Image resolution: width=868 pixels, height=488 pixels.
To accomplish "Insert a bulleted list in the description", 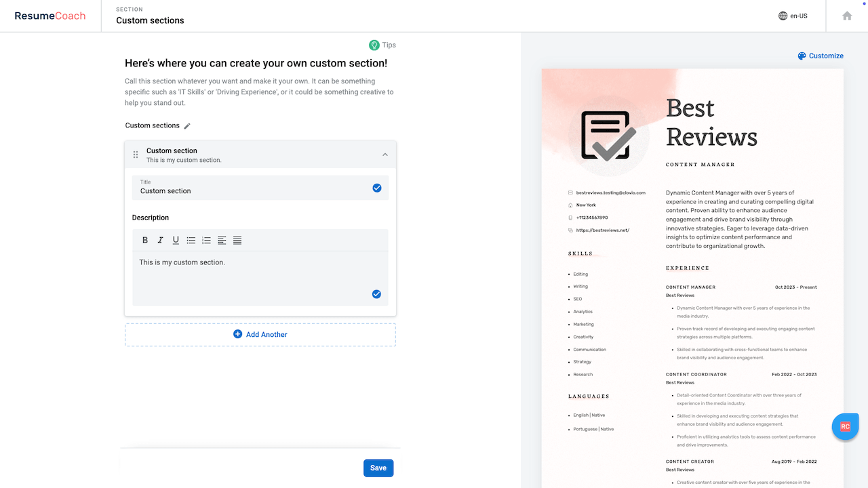I will click(191, 240).
